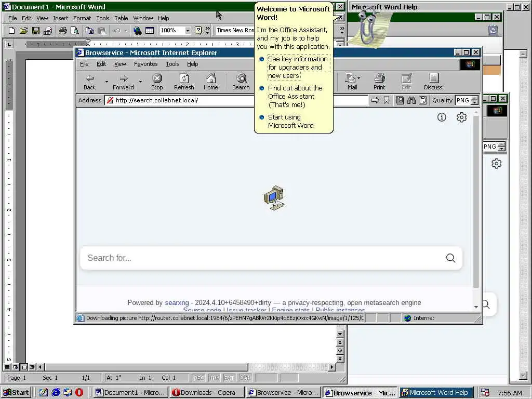Refresh the Browservice page
532x399 pixels.
point(184,82)
